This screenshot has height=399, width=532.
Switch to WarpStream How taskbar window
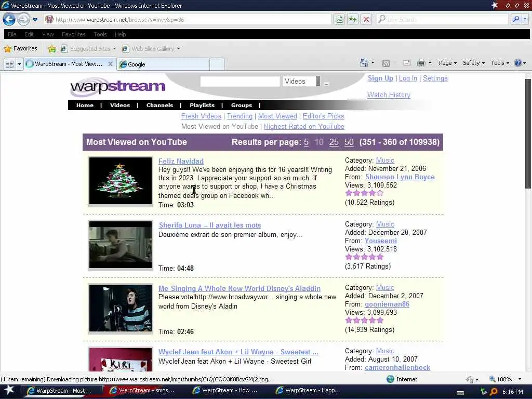tap(229, 391)
